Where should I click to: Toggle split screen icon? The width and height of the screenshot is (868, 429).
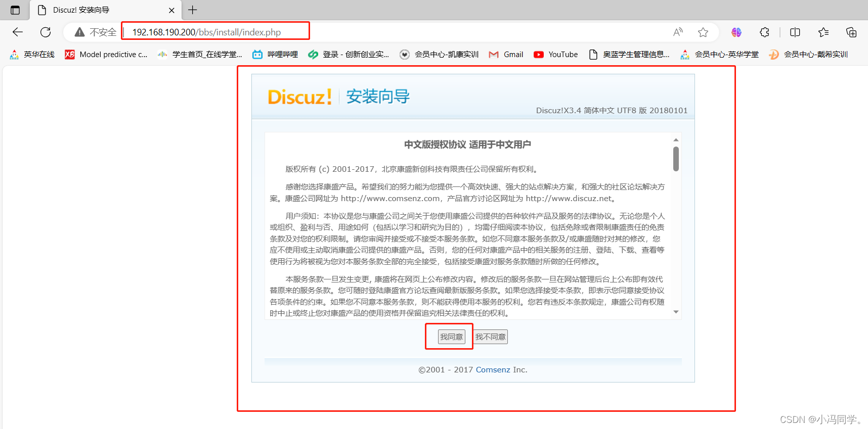click(x=795, y=32)
